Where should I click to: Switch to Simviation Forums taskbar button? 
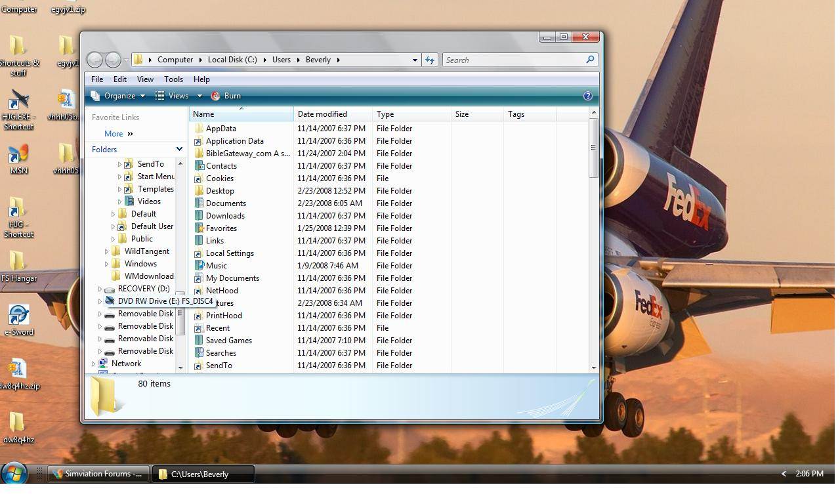coord(98,474)
